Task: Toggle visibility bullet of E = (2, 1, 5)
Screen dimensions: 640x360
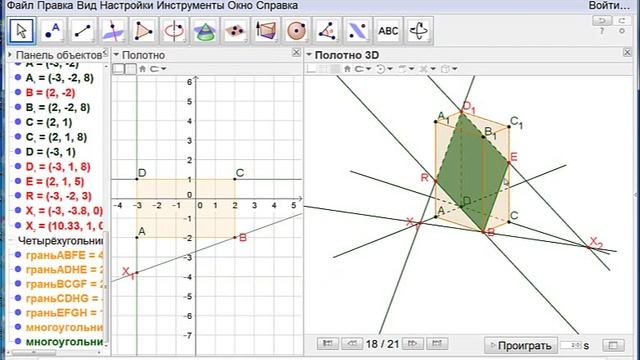Action: pyautogui.click(x=18, y=181)
